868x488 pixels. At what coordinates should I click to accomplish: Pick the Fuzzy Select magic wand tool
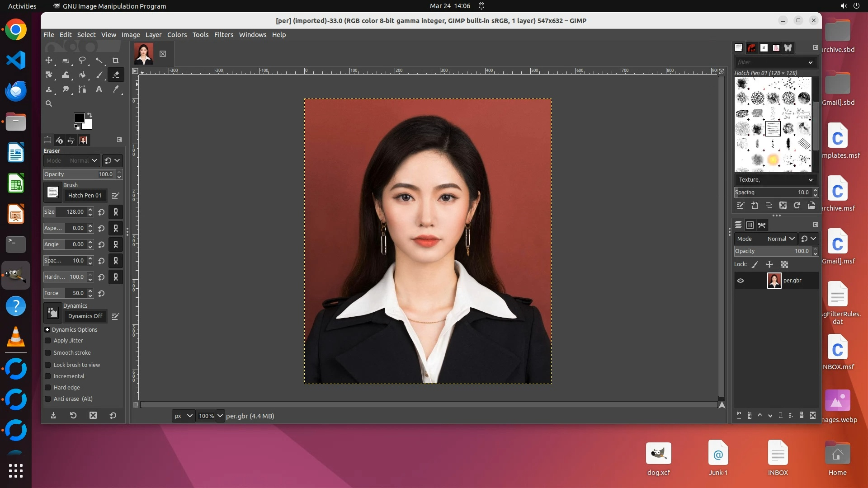click(x=99, y=61)
